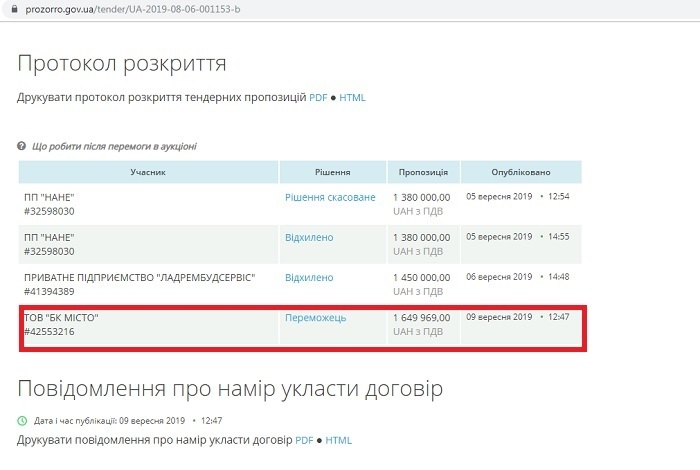Open HTML of the contract intent notice
The height and width of the screenshot is (470, 700).
(338, 440)
